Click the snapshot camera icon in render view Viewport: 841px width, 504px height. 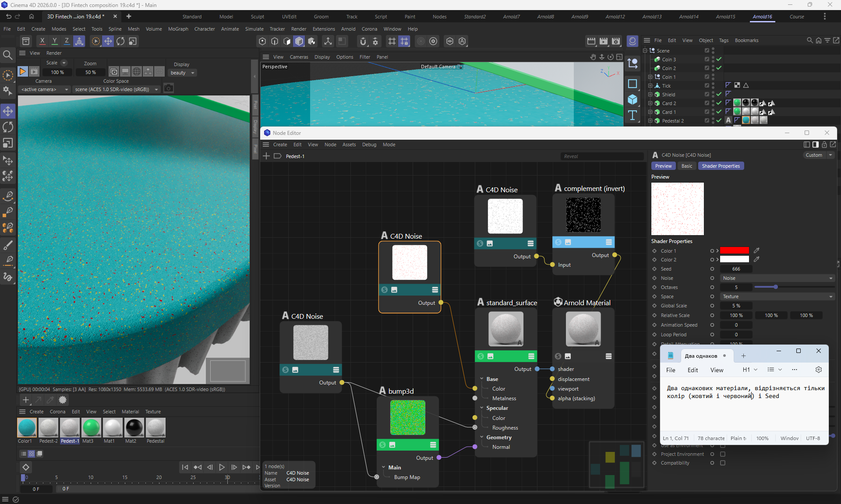tap(169, 89)
